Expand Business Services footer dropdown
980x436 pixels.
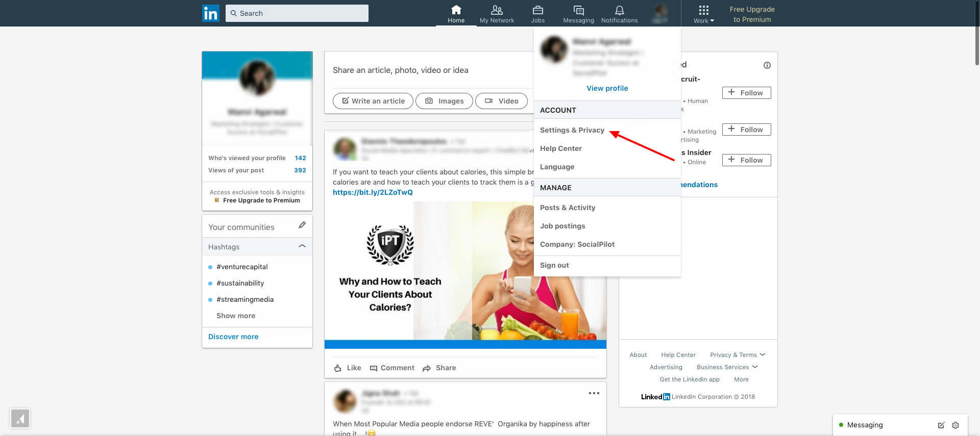coord(727,367)
